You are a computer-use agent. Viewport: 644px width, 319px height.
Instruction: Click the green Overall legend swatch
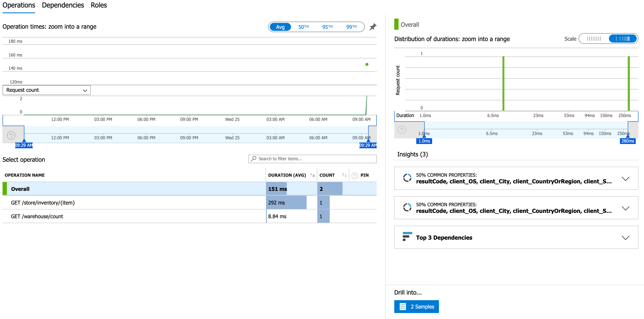pyautogui.click(x=396, y=24)
